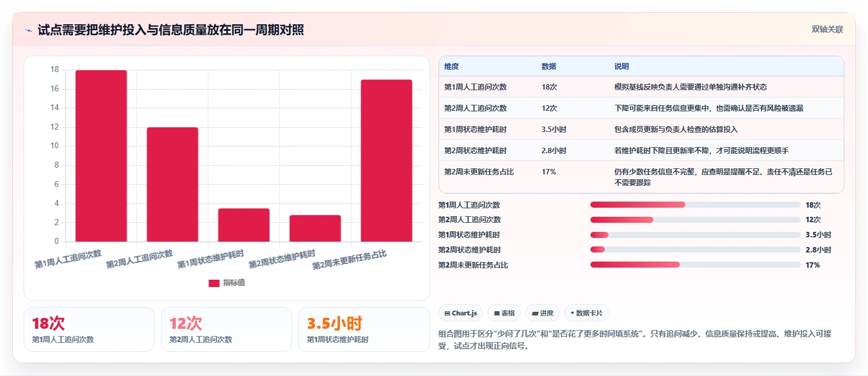
Task: Select the 表格 chip
Action: tap(504, 313)
